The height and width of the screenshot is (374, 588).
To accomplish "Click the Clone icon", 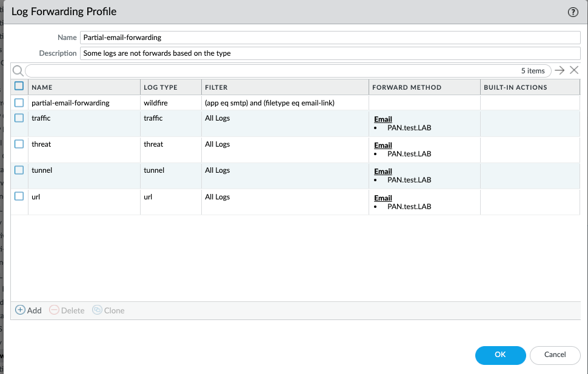I will 97,310.
